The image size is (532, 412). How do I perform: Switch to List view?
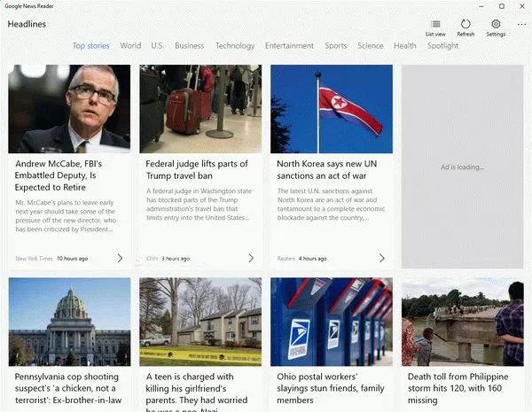coord(435,28)
